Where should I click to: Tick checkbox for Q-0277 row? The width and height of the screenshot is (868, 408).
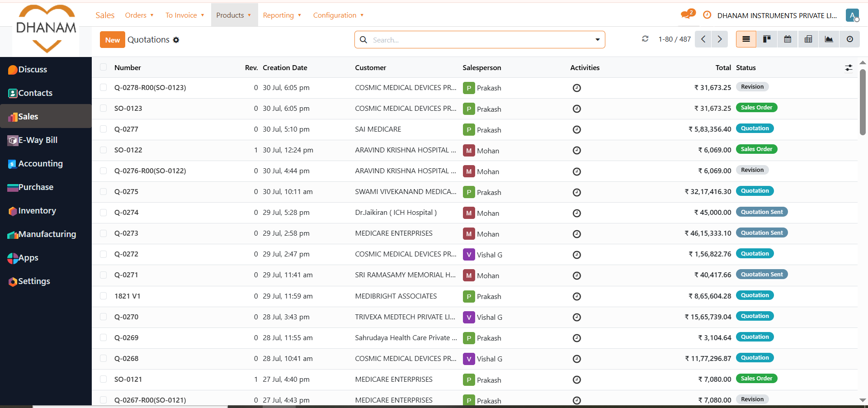[x=104, y=129]
